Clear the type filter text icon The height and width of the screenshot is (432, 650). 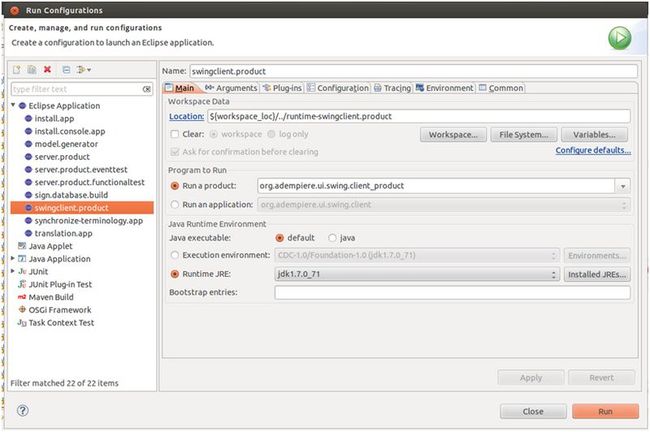[x=147, y=89]
